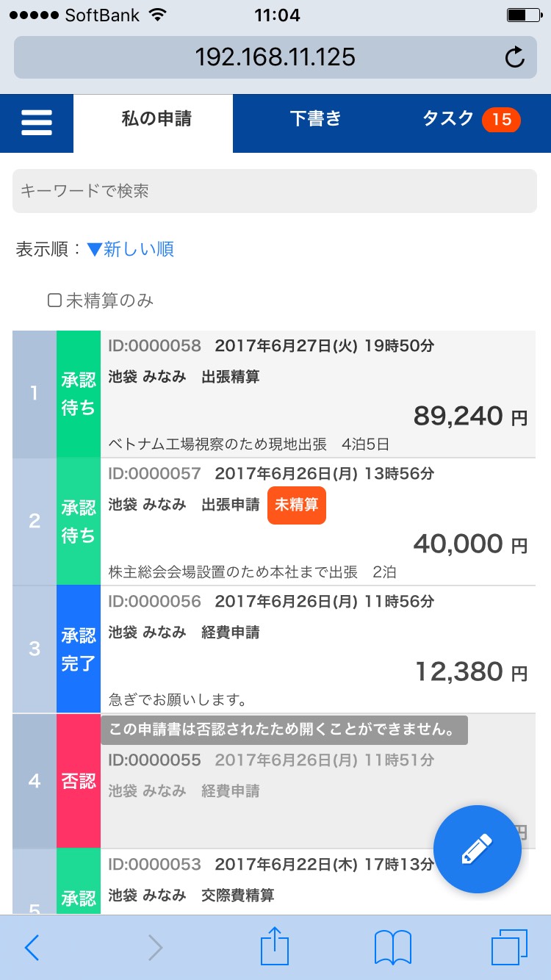Open the 経費申請 entry ID:0000056
Image resolution: width=551 pixels, height=980 pixels.
pos(317,649)
